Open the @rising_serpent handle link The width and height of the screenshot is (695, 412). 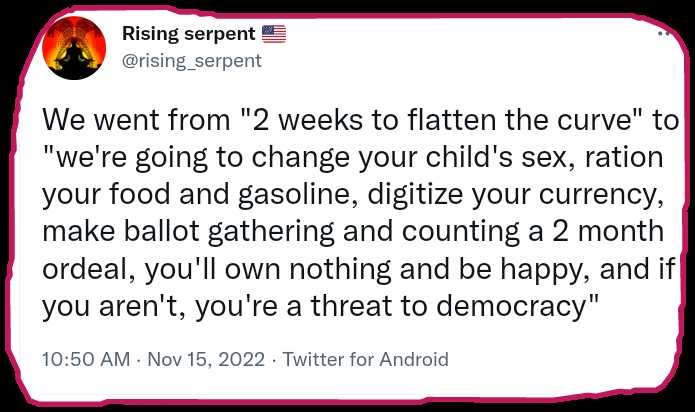tap(192, 61)
